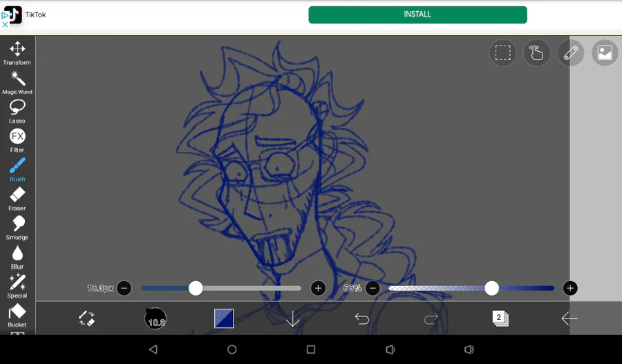622x364 pixels.
Task: Select the Brush tool
Action: point(17,169)
